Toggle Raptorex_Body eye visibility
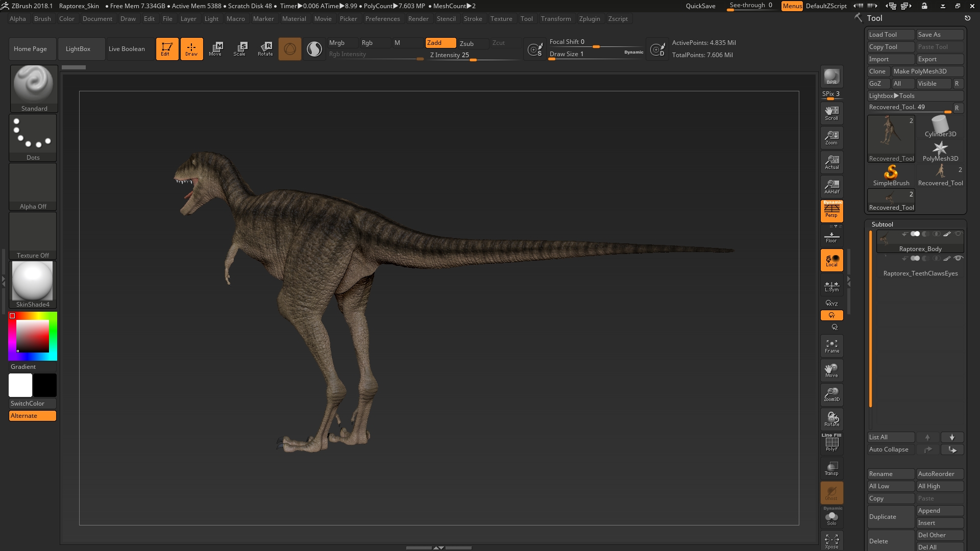This screenshot has width=980, height=551. pos(958,234)
